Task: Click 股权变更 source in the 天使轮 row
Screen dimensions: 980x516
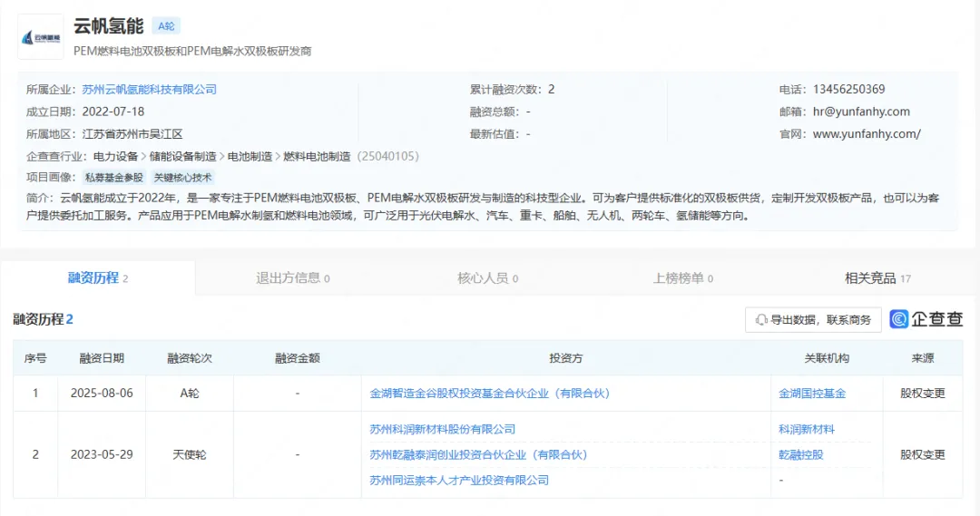Action: (x=923, y=454)
